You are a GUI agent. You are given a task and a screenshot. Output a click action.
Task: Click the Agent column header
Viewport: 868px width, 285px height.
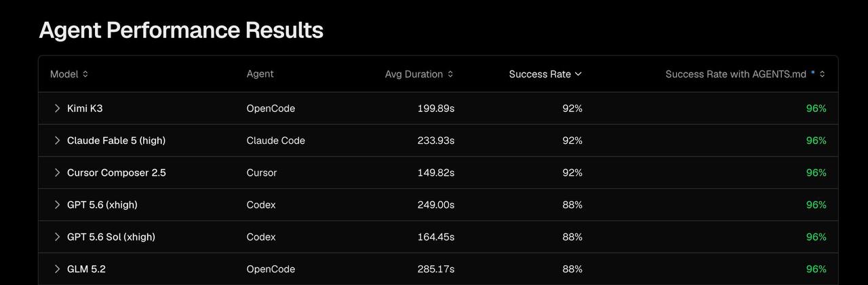coord(260,74)
